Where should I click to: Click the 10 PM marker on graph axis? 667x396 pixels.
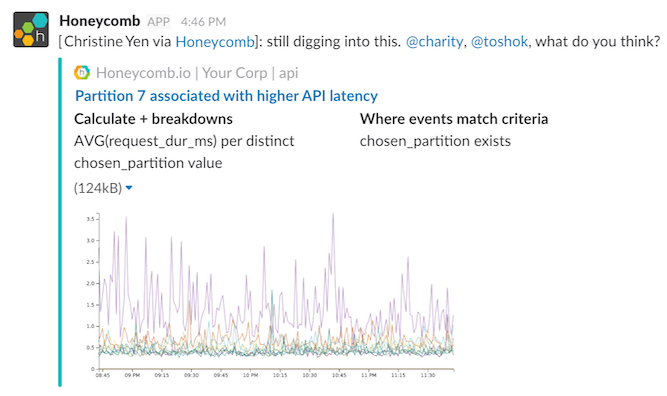coord(251,376)
